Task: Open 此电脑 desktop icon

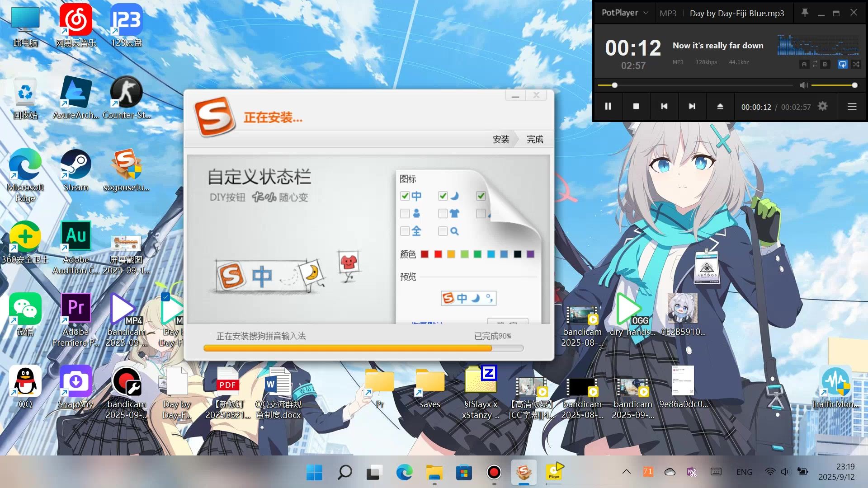Action: coord(25,26)
